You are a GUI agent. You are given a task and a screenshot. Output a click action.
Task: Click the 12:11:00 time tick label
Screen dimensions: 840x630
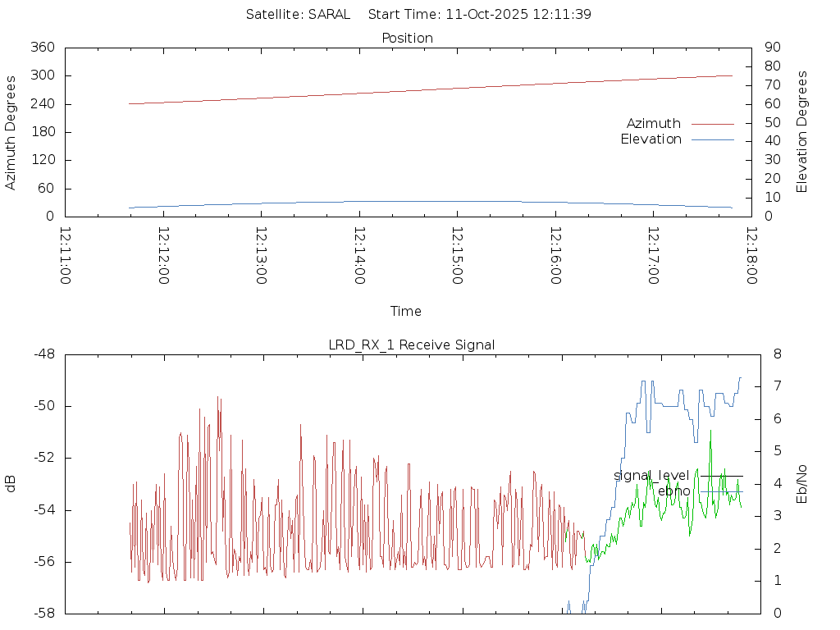click(x=66, y=255)
